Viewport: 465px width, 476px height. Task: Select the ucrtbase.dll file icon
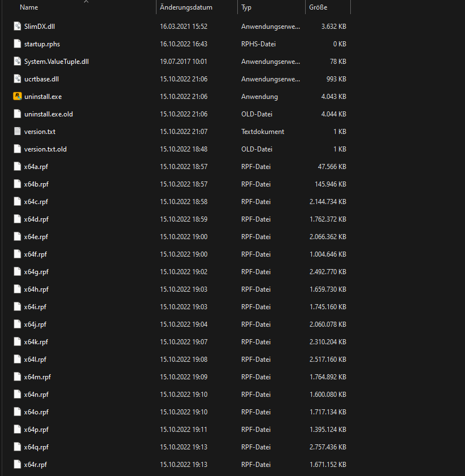(x=17, y=79)
